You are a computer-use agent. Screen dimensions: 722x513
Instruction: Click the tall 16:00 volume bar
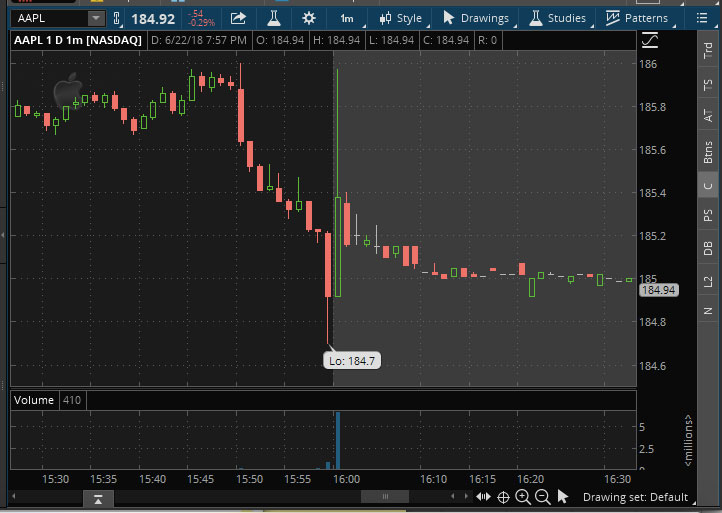pos(338,440)
